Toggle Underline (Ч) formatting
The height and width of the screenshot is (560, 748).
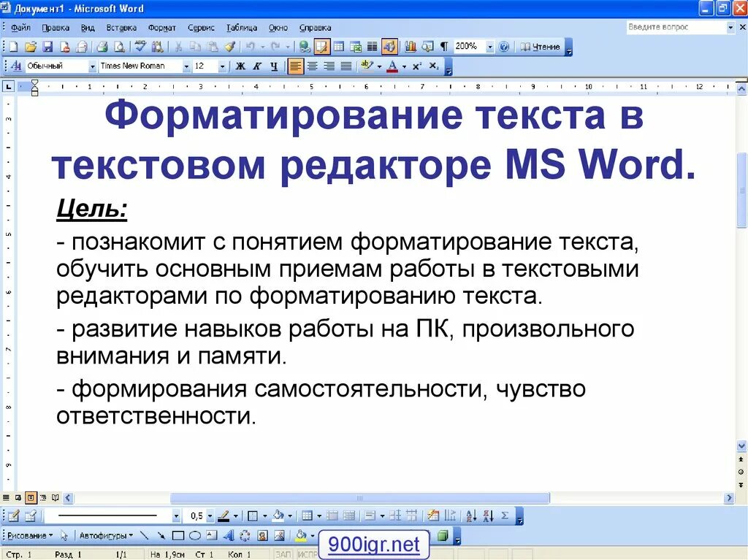pyautogui.click(x=274, y=66)
